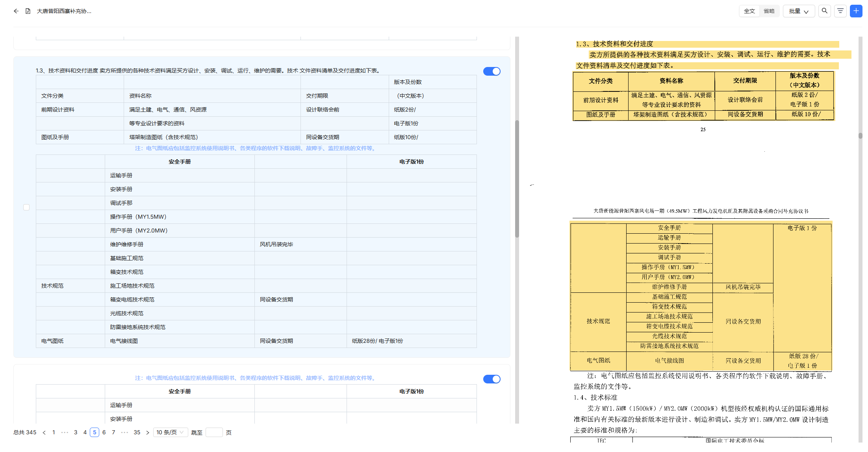Click the ellipsis after page 1
This screenshot has height=452, width=868.
pos(65,433)
